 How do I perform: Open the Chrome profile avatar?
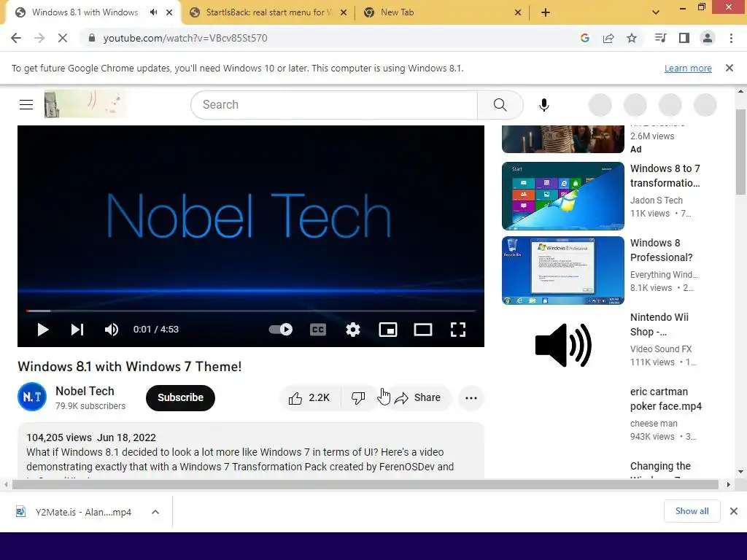point(708,38)
